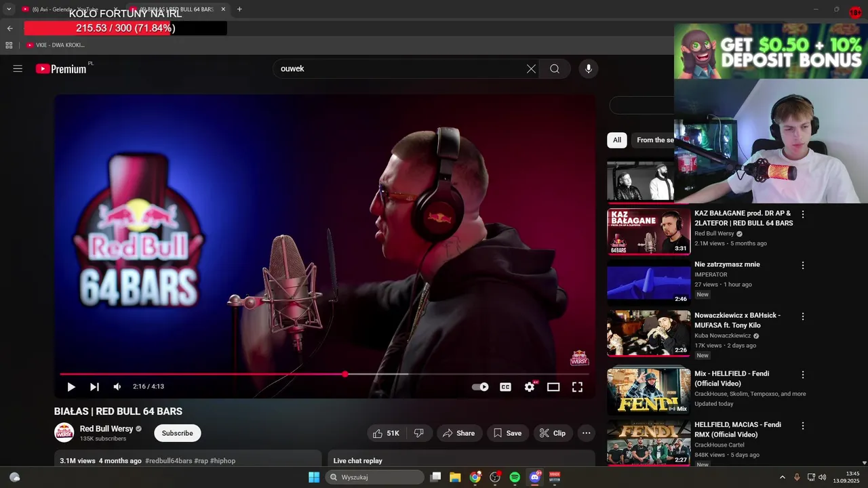Open KAZ BAŁAGANE video thumbnail

[x=648, y=231]
